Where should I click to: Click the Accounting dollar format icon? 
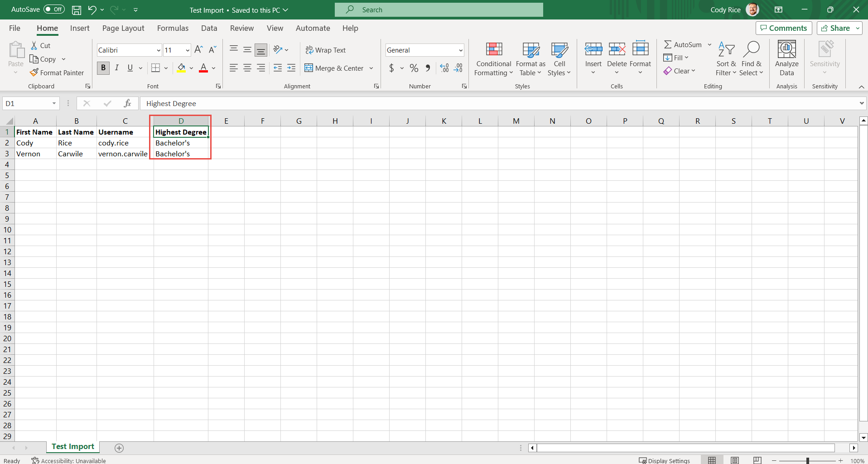391,68
